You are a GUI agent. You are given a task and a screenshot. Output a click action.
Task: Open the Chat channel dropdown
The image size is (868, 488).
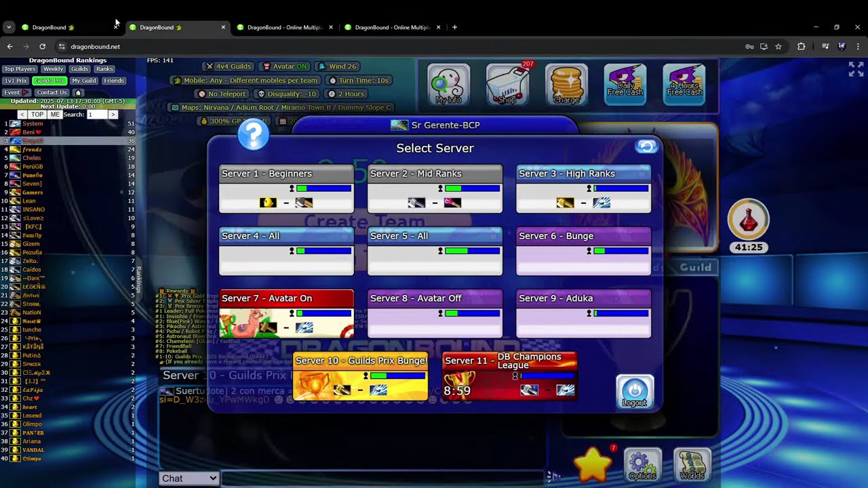pos(189,479)
